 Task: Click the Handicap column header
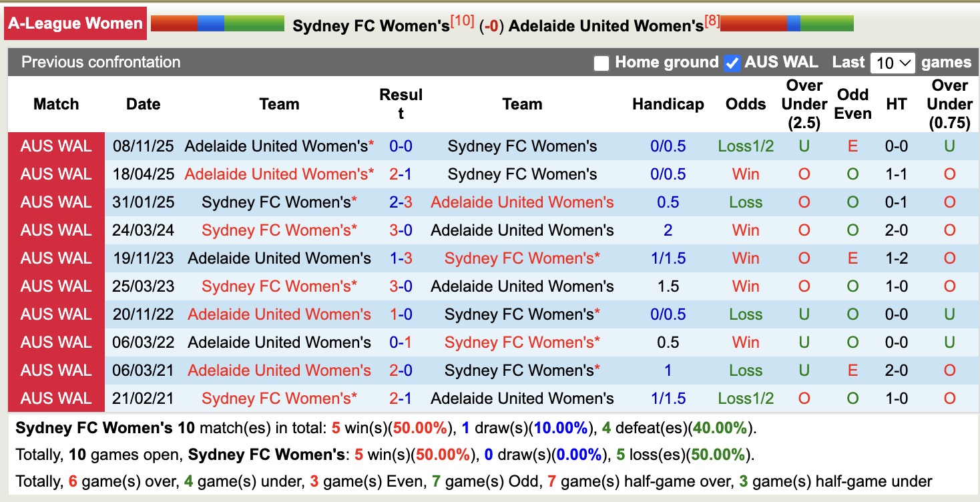[x=668, y=104]
